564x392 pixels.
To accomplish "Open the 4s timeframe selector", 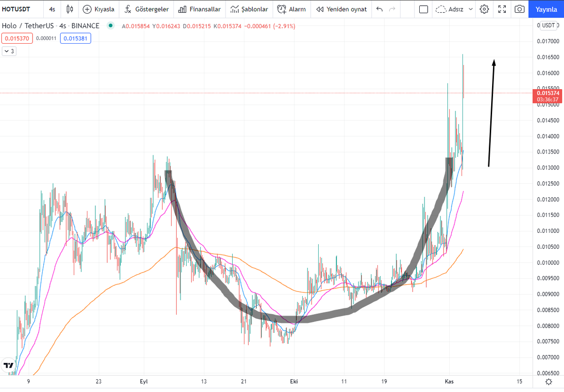I will point(52,9).
